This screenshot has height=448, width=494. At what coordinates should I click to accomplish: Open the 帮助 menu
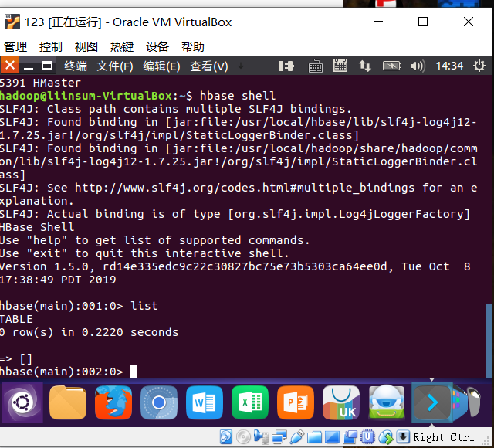pyautogui.click(x=192, y=46)
